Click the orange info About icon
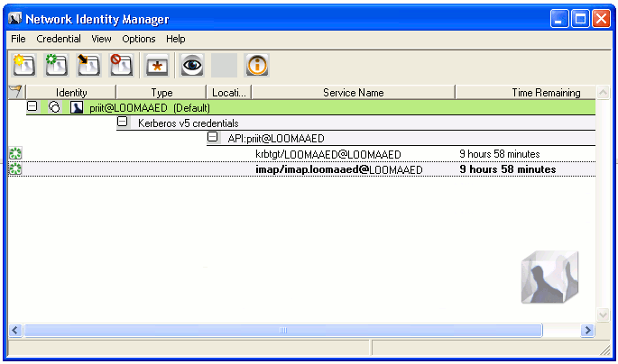Image resolution: width=618 pixels, height=364 pixels. click(257, 65)
